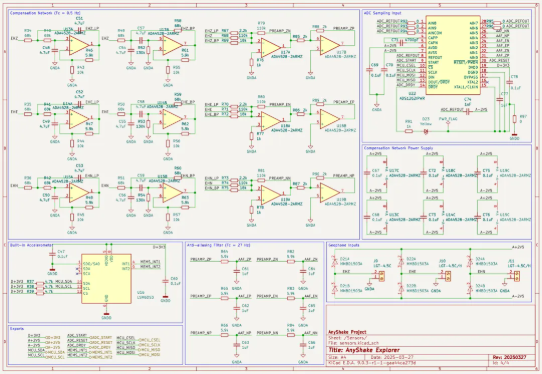Select the Rev 20250327 revision field
Screen dimensions: 542x374
(510, 357)
